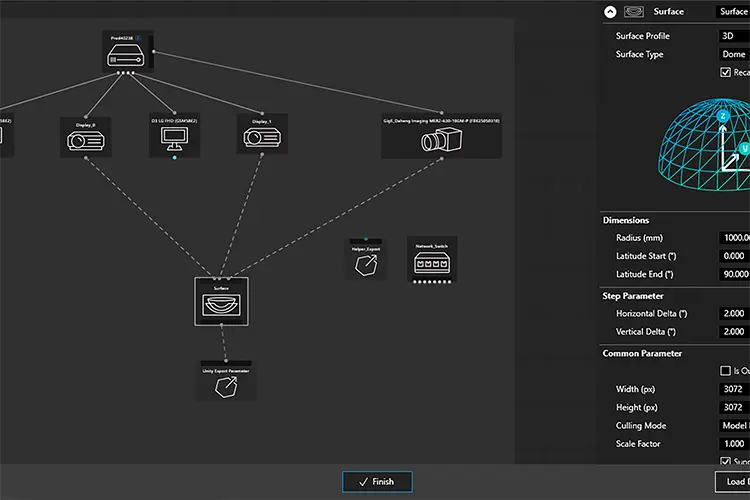The image size is (750, 500).
Task: Click the Load button at bottom right
Action: pyautogui.click(x=733, y=482)
